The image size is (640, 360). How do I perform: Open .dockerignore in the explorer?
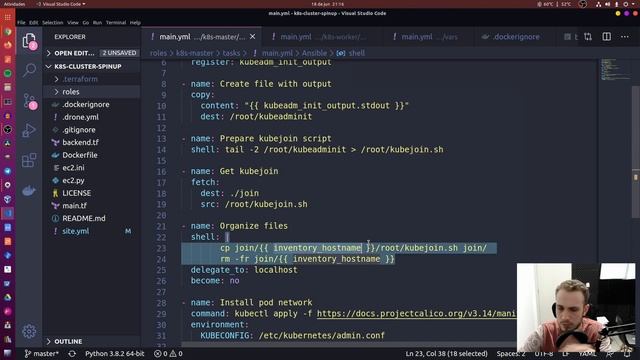click(x=92, y=104)
